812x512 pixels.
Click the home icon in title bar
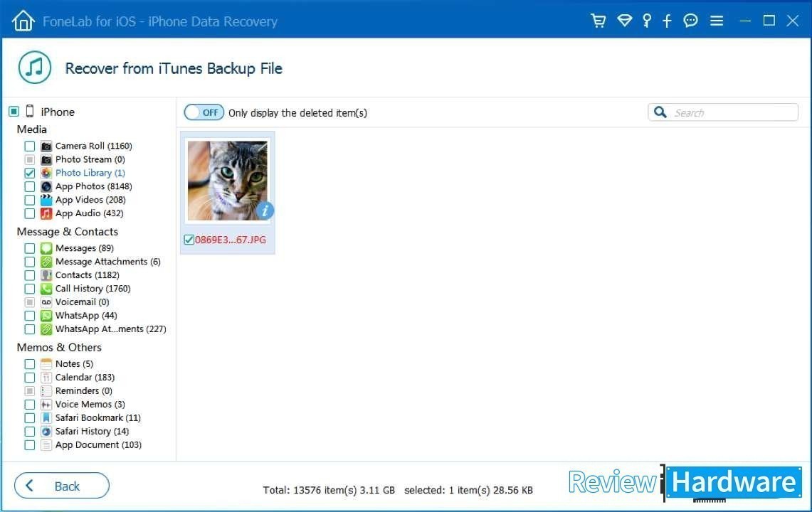(x=23, y=21)
